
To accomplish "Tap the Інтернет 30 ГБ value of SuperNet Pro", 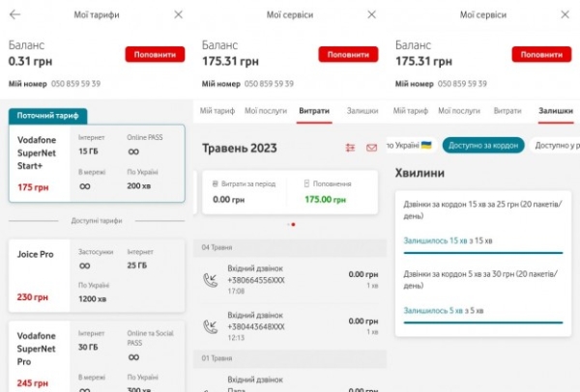I will [x=88, y=347].
